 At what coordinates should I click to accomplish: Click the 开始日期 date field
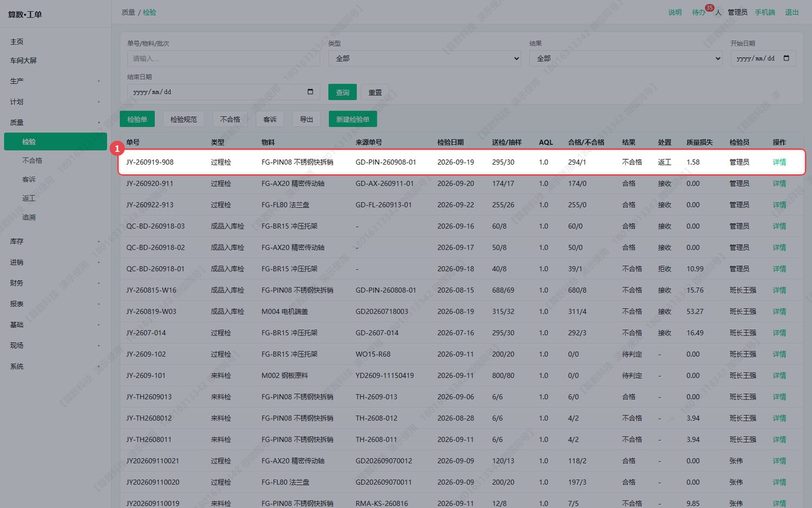pyautogui.click(x=763, y=58)
